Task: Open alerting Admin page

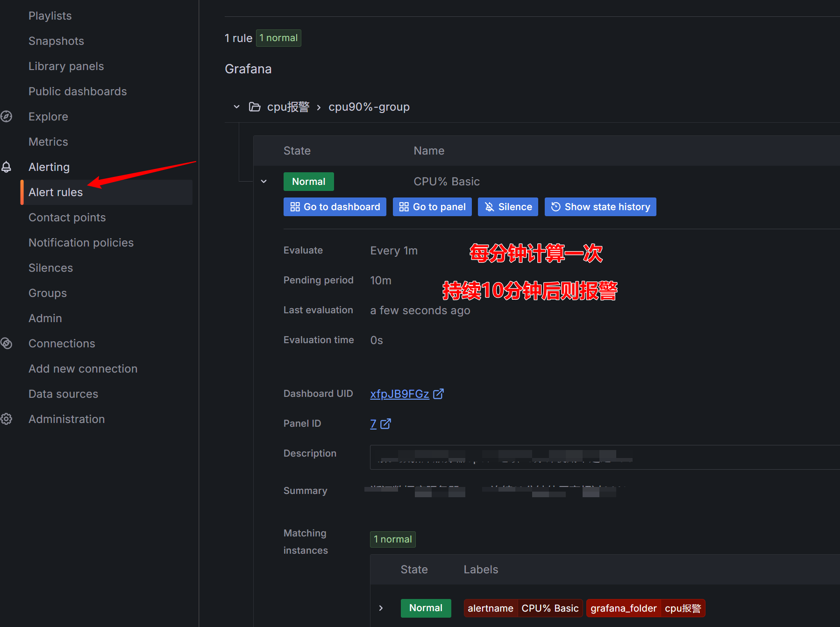Action: tap(45, 318)
